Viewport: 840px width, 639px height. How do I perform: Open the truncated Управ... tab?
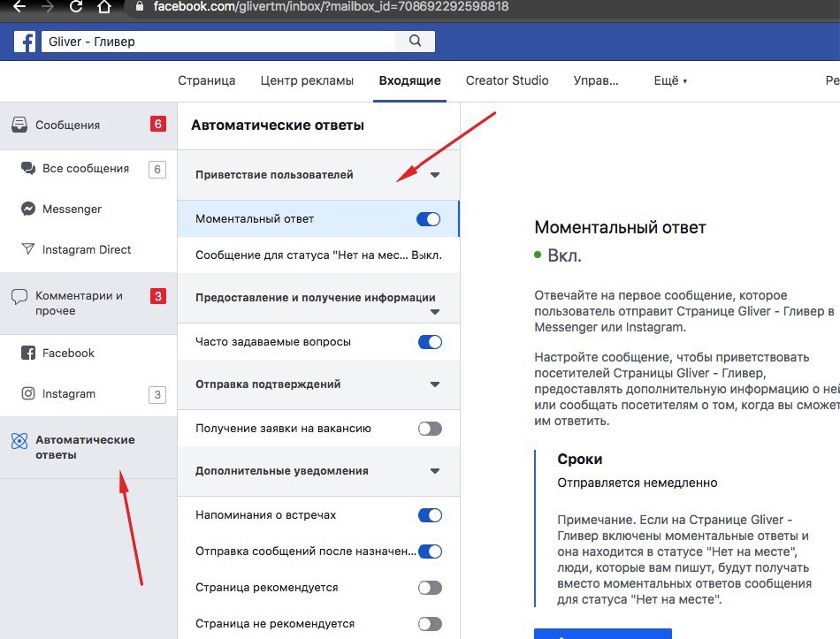pos(596,81)
